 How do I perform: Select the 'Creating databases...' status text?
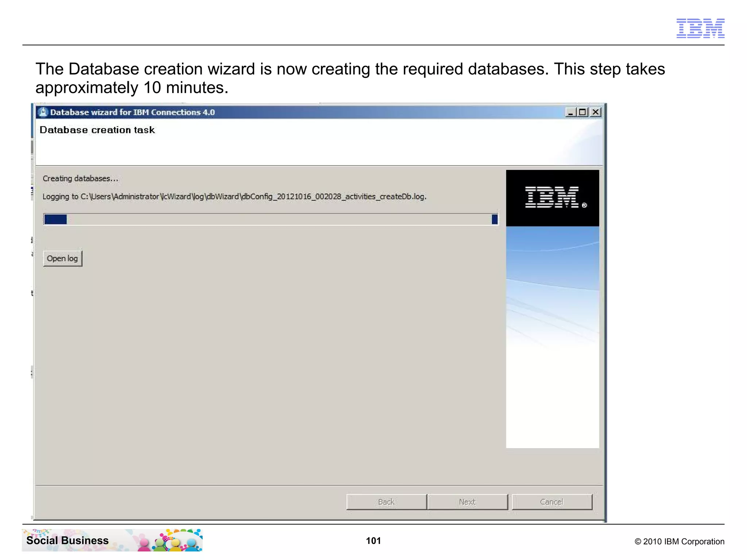point(81,179)
